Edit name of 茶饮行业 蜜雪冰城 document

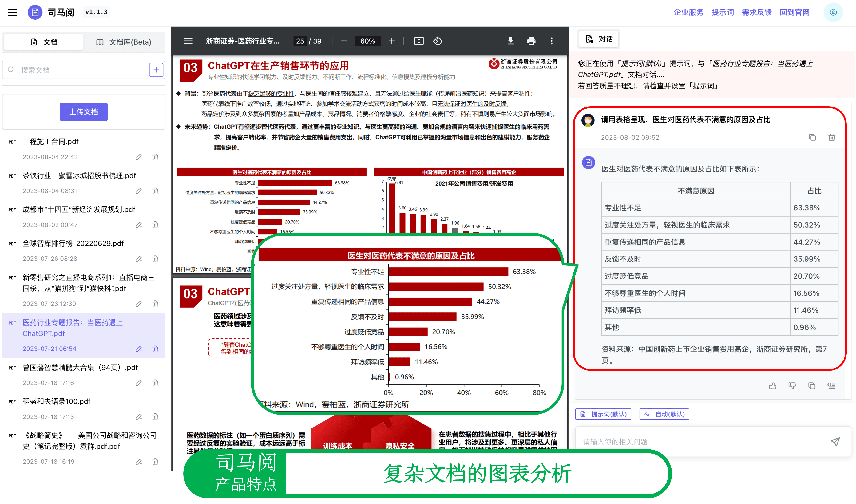pyautogui.click(x=139, y=191)
